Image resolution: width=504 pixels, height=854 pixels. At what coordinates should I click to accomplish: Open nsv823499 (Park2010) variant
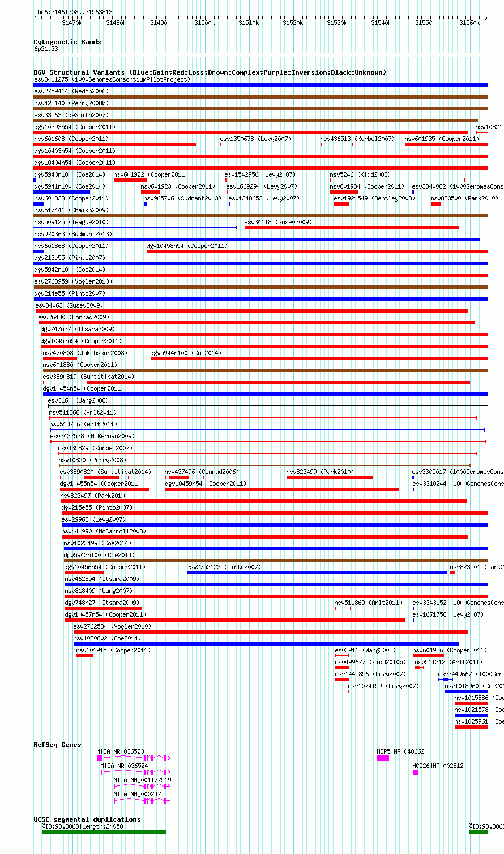(x=320, y=472)
